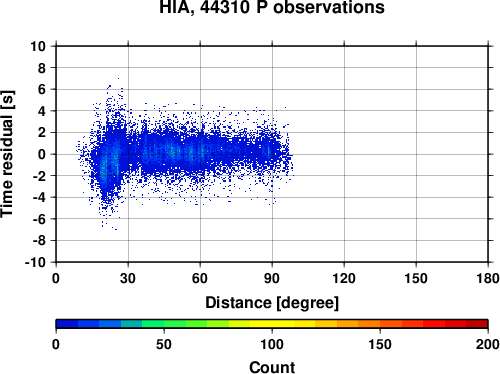Click x-axis tick label '180'
The image size is (500, 374).
pyautogui.click(x=488, y=278)
